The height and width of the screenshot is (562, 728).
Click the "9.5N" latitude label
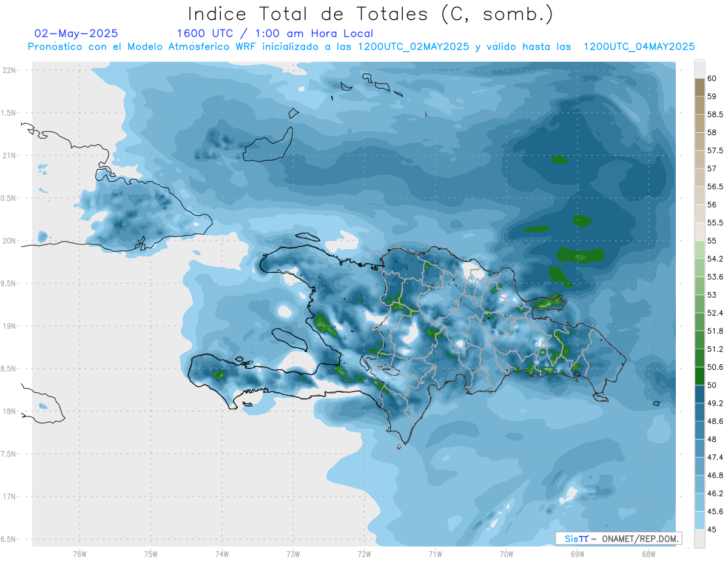tap(9, 284)
